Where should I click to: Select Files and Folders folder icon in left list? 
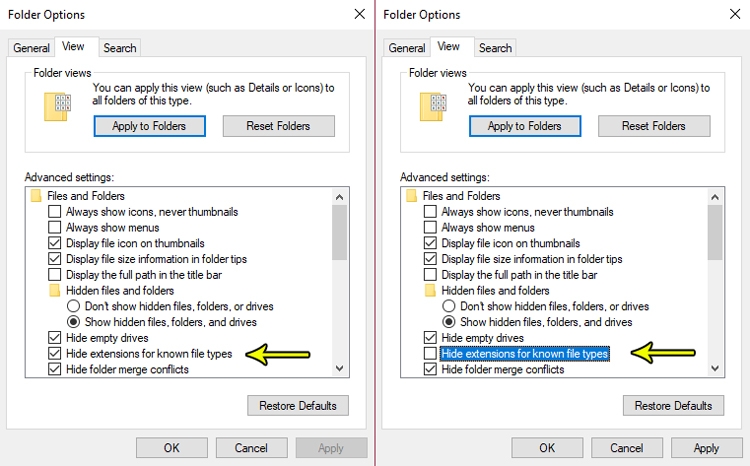tap(36, 196)
